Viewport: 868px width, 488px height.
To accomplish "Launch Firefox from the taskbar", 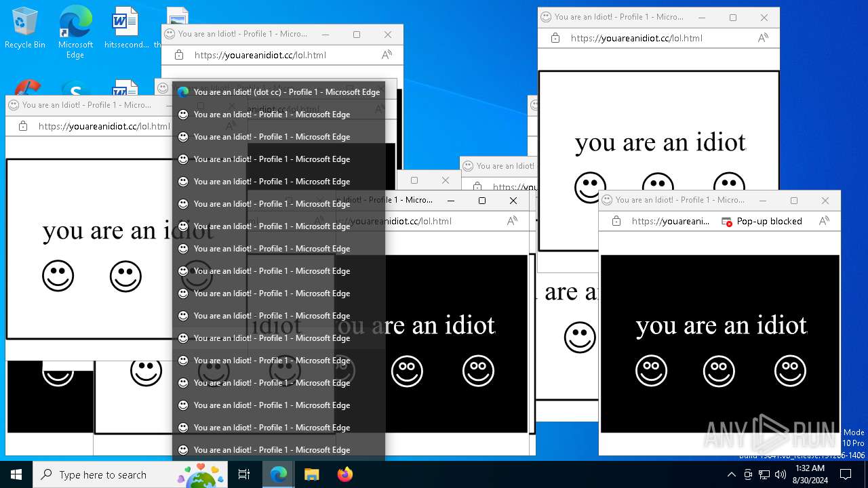I will (x=344, y=474).
